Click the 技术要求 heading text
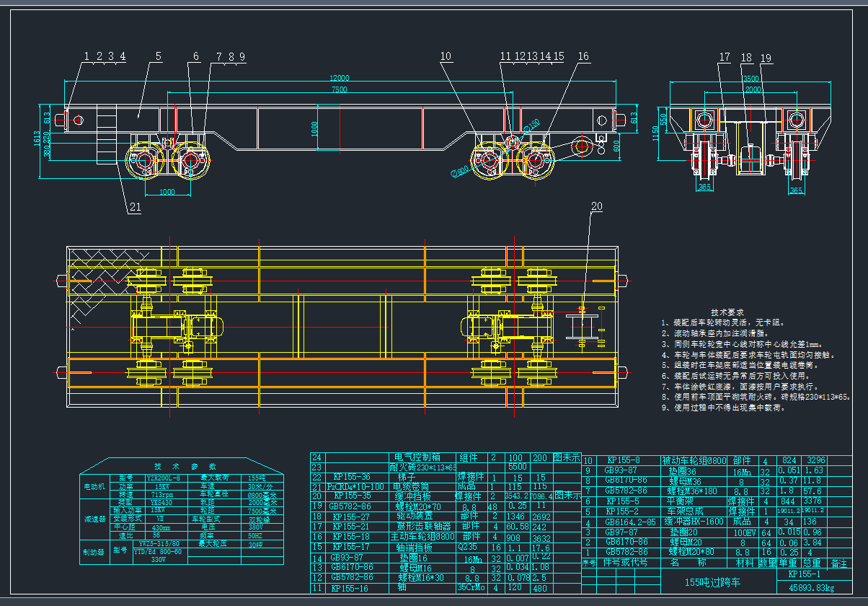 727,312
